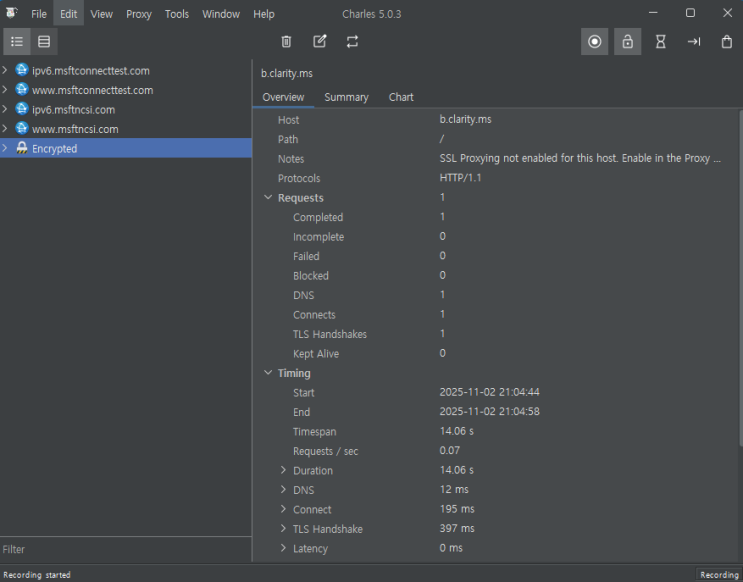Expand the Latency timing row

[x=283, y=547]
